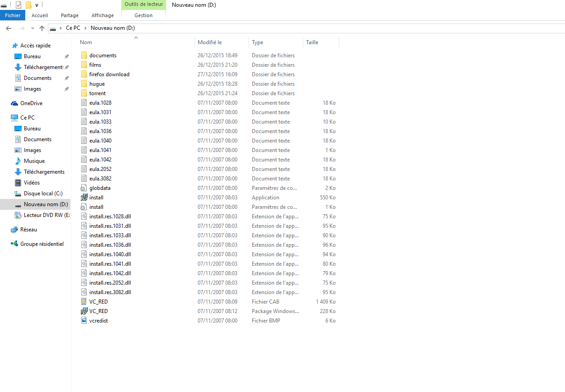Click the Back navigation arrow

click(9, 28)
